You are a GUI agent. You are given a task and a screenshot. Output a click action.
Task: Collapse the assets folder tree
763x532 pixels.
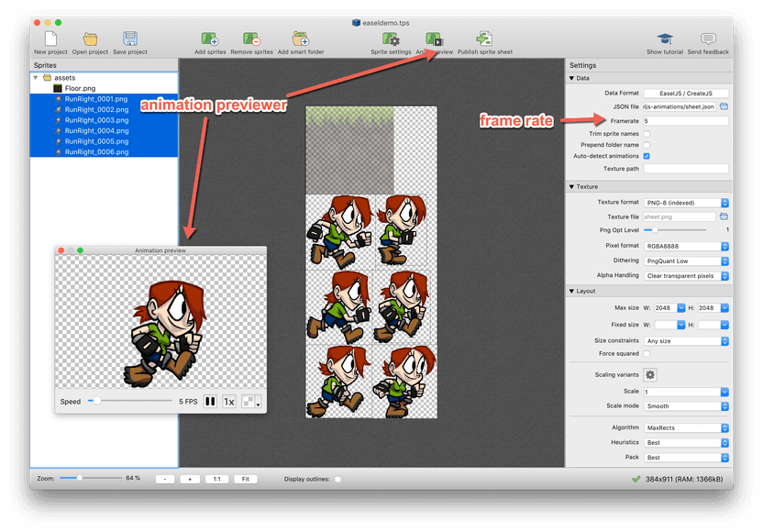pyautogui.click(x=36, y=77)
